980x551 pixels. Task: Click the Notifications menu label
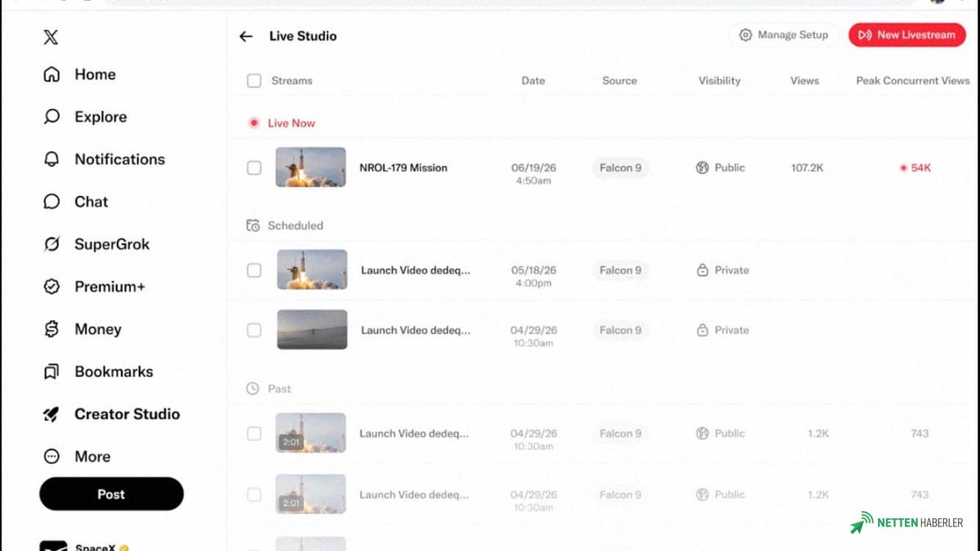(120, 159)
